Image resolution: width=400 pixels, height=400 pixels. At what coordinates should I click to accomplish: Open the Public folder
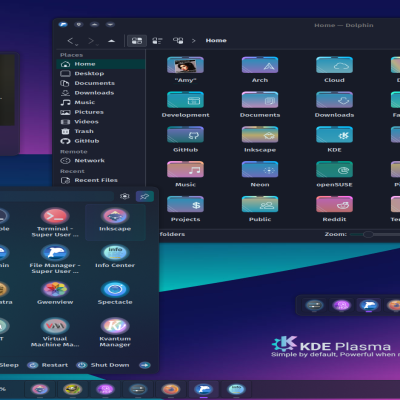pos(260,204)
